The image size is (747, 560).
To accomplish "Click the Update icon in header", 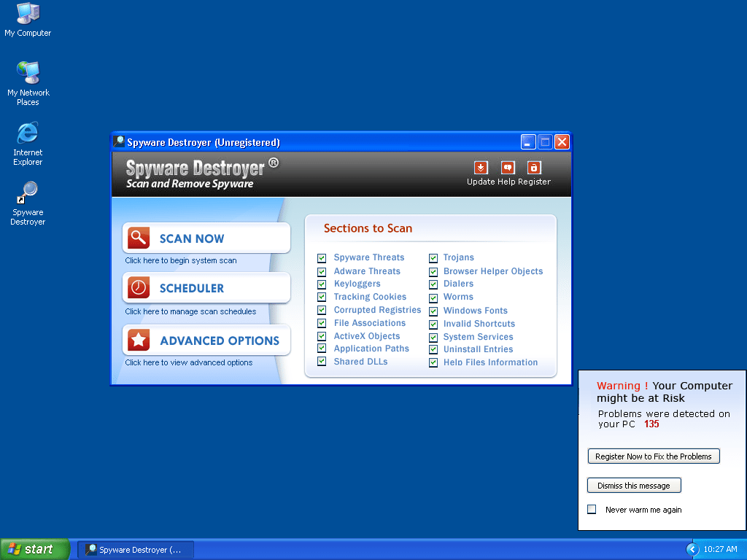I will pyautogui.click(x=481, y=168).
